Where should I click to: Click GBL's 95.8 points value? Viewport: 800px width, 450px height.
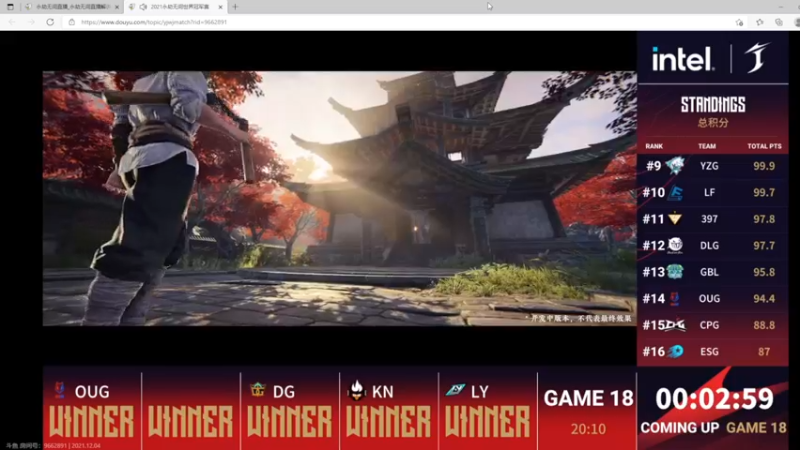coord(764,272)
